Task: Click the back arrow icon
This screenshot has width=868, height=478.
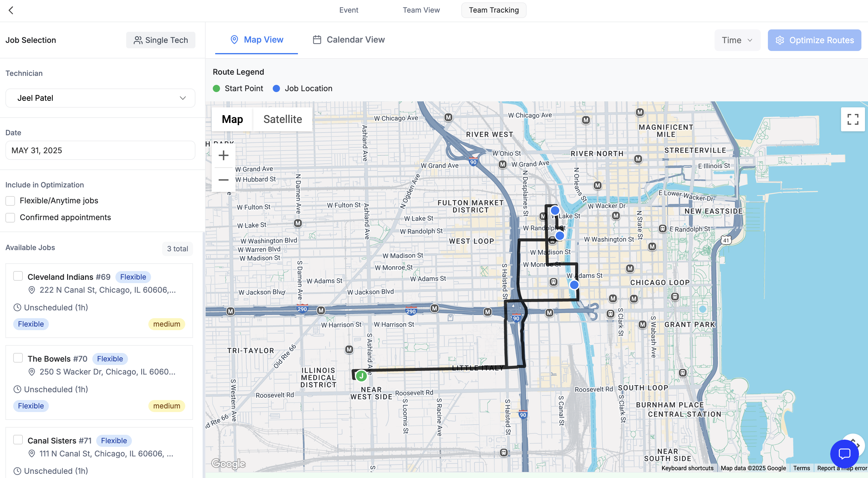Action: pos(11,10)
